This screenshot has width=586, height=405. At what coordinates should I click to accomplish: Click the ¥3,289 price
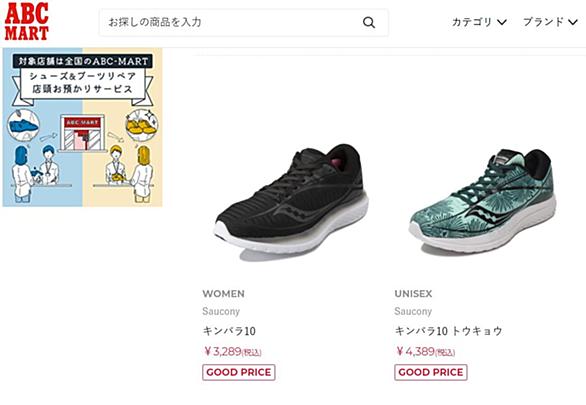point(232,351)
